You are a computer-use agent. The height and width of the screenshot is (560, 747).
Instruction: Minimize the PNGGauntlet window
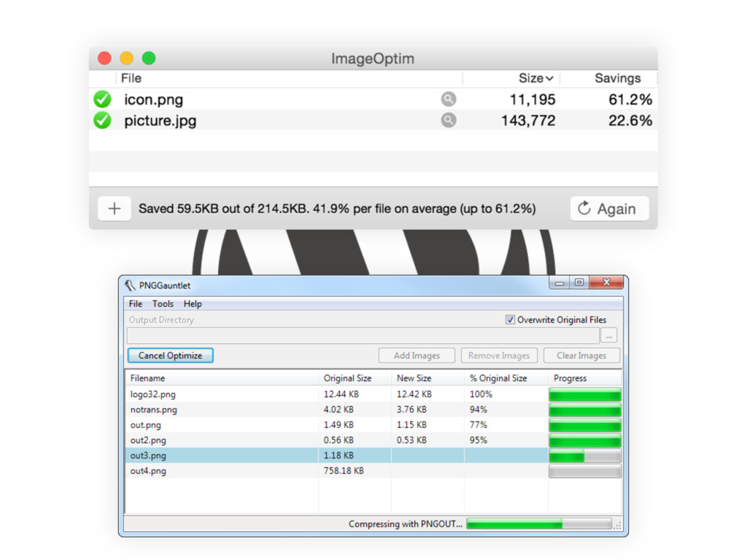(560, 282)
